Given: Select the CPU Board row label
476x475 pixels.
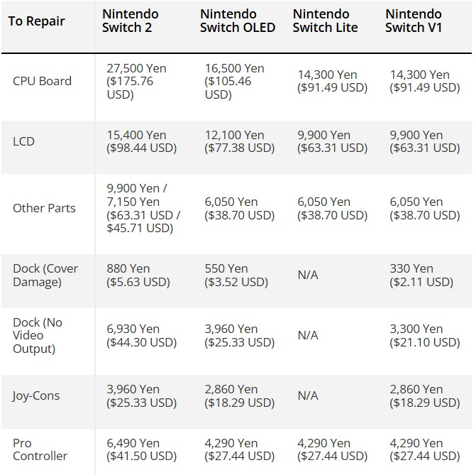Looking at the screenshot, I should tap(42, 81).
